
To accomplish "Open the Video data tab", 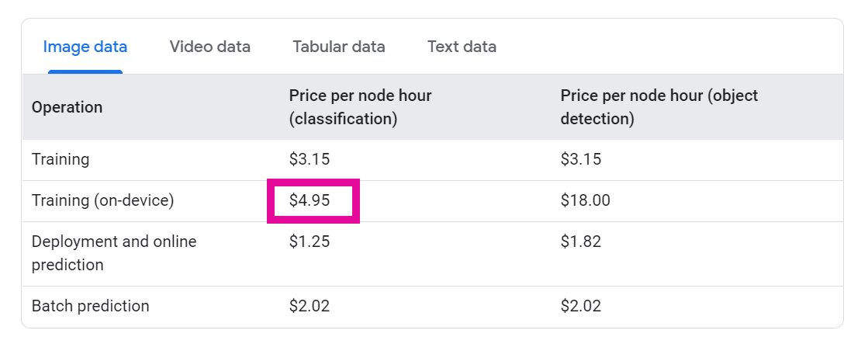I will click(x=210, y=47).
